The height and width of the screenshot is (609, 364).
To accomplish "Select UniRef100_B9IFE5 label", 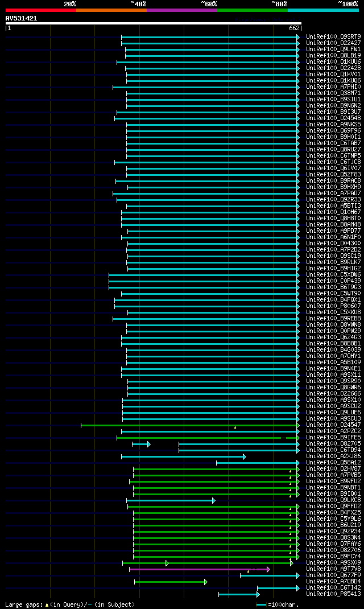I will coord(333,437).
